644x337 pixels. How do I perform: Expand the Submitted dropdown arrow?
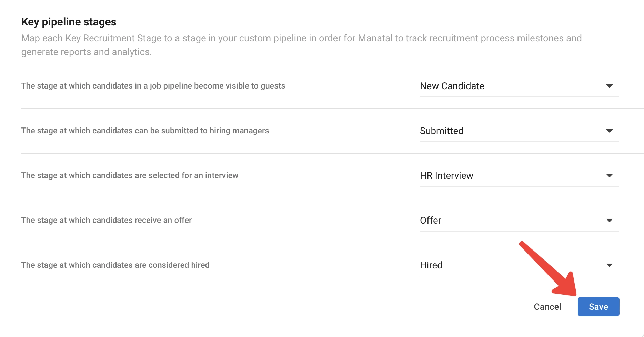[x=609, y=131]
